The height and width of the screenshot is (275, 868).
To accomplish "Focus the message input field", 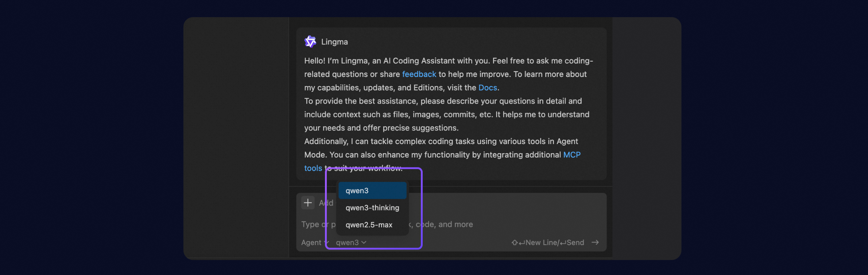I will [511, 224].
